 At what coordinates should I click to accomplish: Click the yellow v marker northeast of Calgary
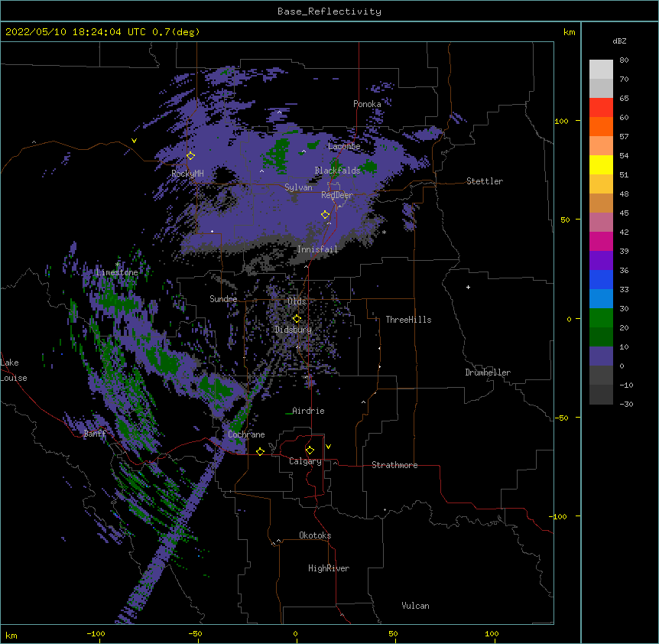[328, 447]
